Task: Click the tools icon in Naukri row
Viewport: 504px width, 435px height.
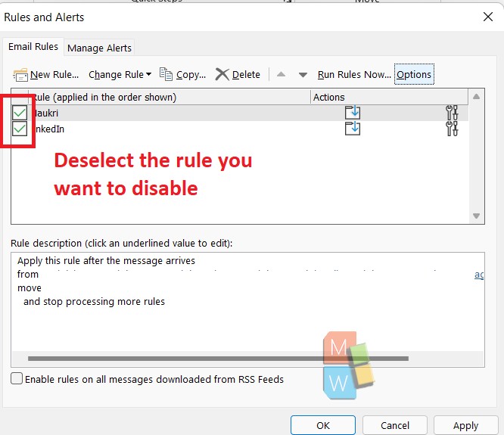Action: pyautogui.click(x=452, y=113)
